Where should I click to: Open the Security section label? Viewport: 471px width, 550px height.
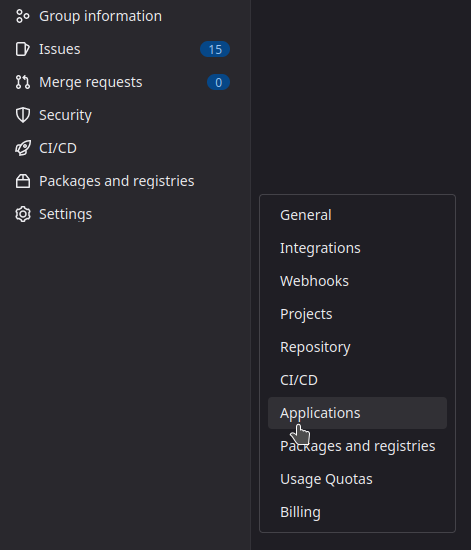65,115
